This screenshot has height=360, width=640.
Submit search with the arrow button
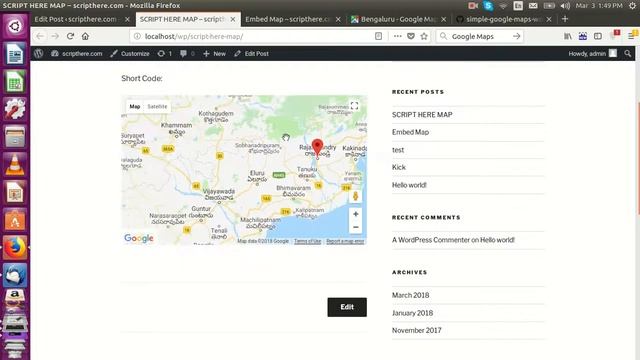[516, 36]
